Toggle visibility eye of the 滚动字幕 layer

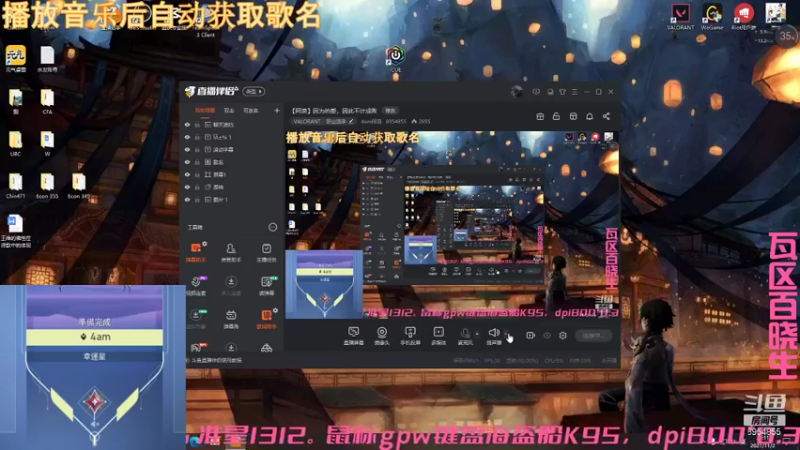coord(187,149)
